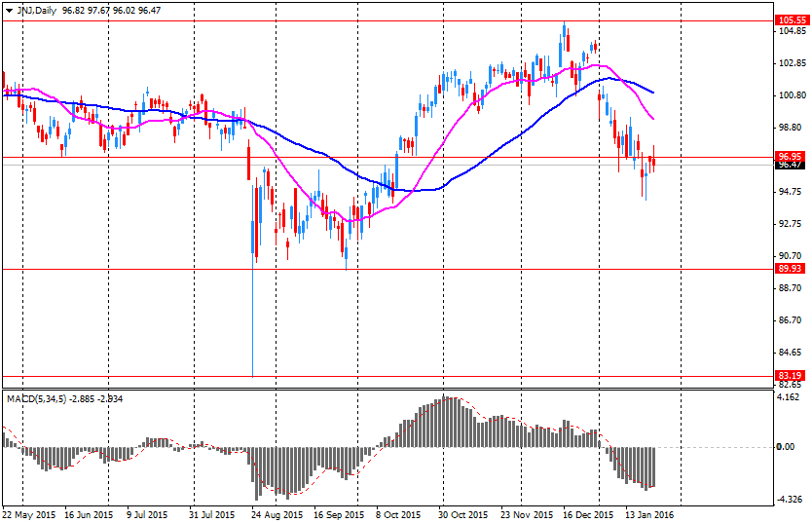This screenshot has width=812, height=523.
Task: Click the 16 Sep 2015 date label
Action: coord(339,514)
